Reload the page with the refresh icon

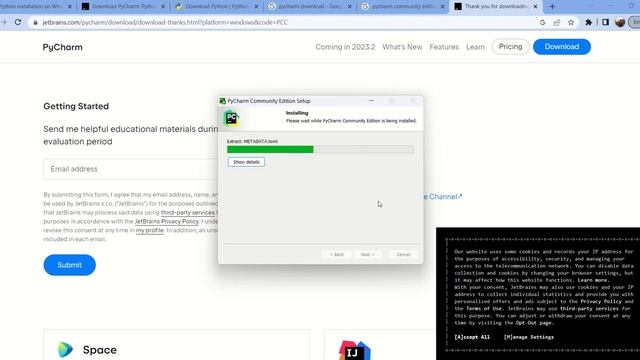pyautogui.click(x=18, y=22)
